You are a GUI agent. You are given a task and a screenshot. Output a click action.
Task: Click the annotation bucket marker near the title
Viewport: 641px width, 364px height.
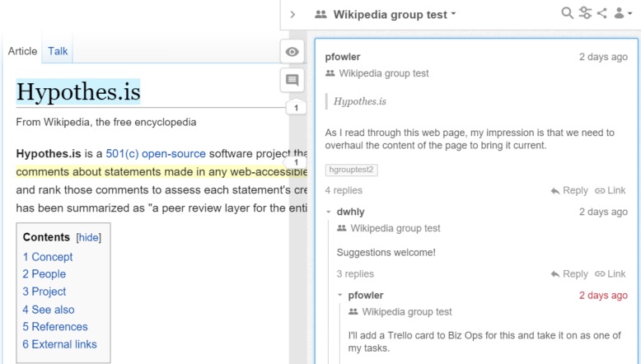[296, 108]
